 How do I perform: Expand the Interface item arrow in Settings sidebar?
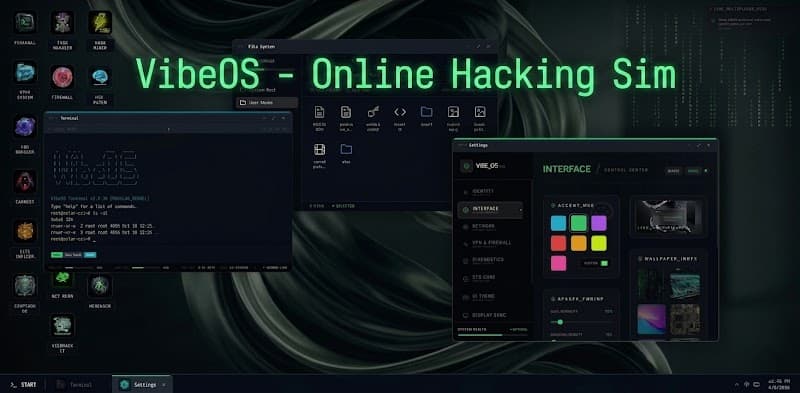tap(521, 210)
